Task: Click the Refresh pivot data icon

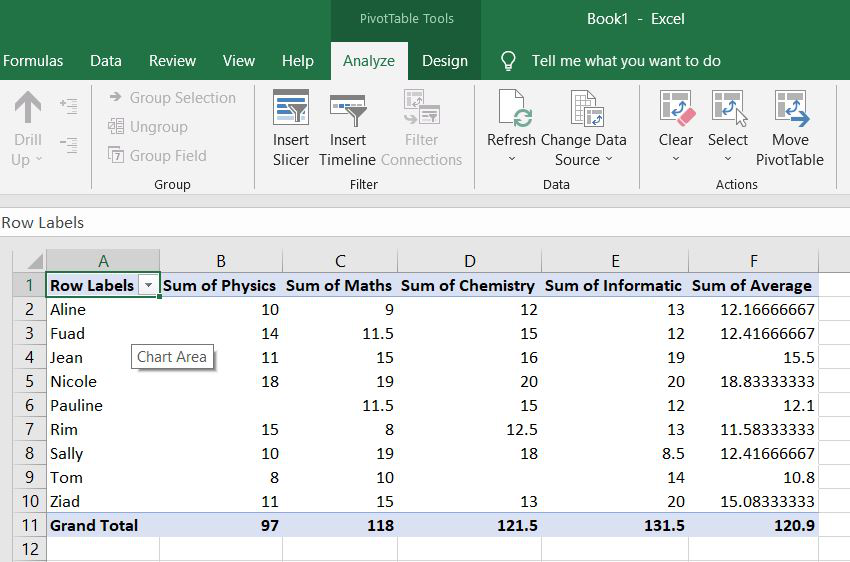Action: pyautogui.click(x=512, y=108)
